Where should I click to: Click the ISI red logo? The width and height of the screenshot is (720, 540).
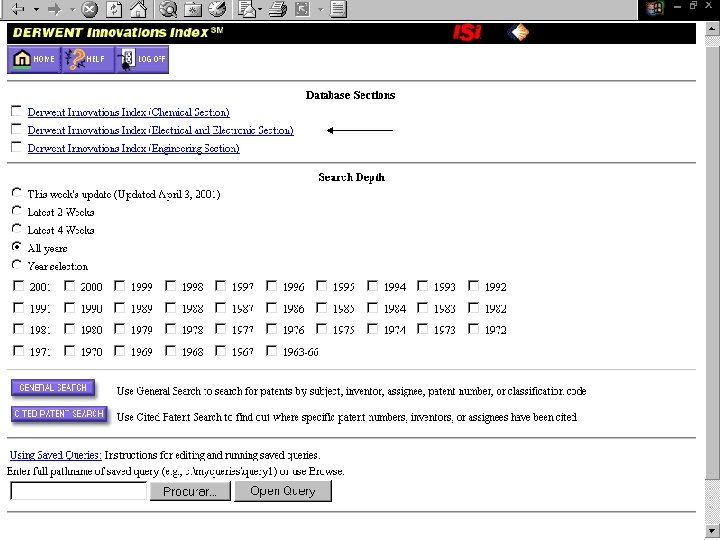467,33
